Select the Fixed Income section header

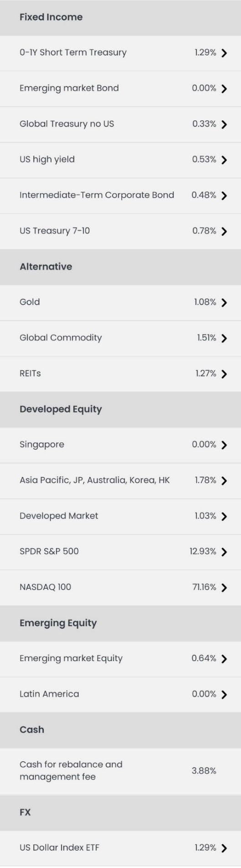coord(120,17)
